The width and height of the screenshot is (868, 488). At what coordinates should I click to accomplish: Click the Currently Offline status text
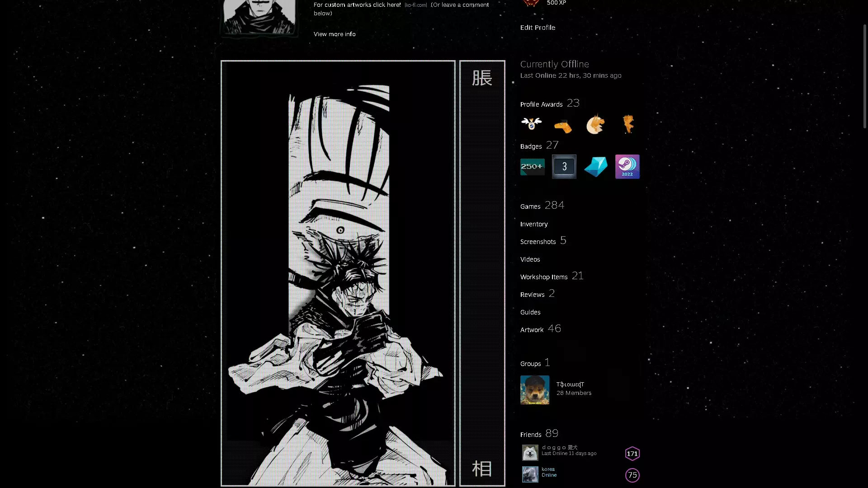554,64
